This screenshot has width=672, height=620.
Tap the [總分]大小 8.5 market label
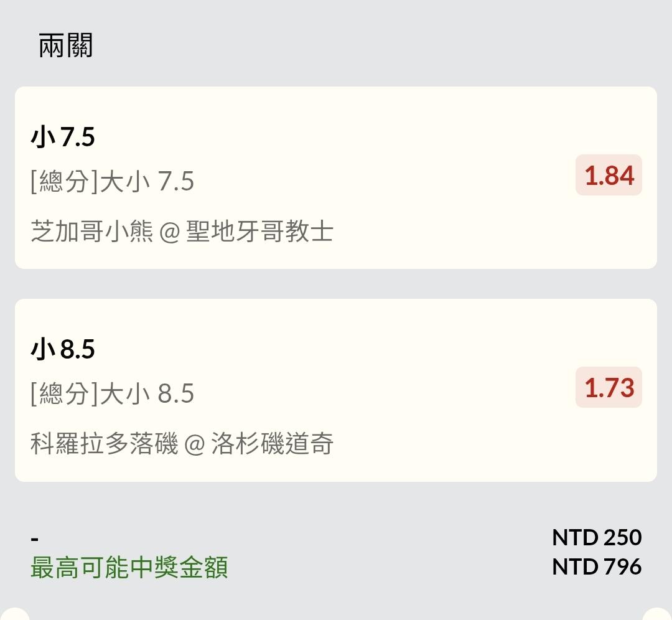(x=112, y=394)
